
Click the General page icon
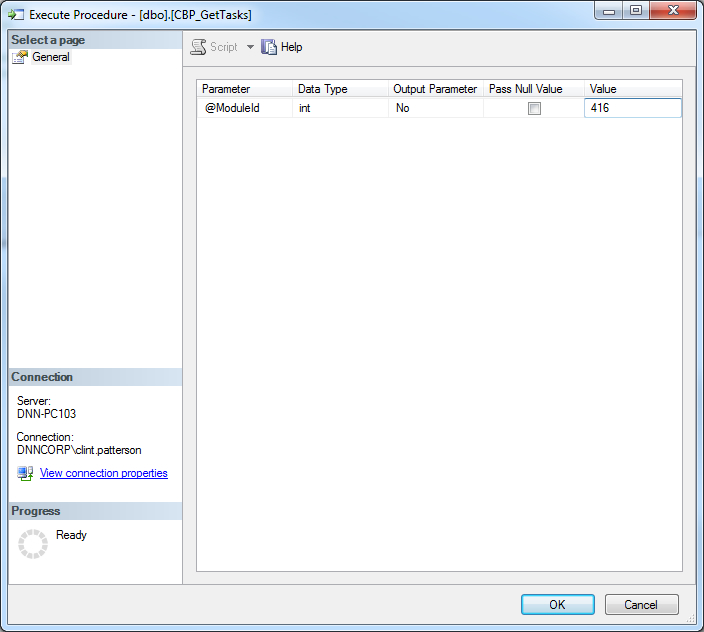point(20,57)
